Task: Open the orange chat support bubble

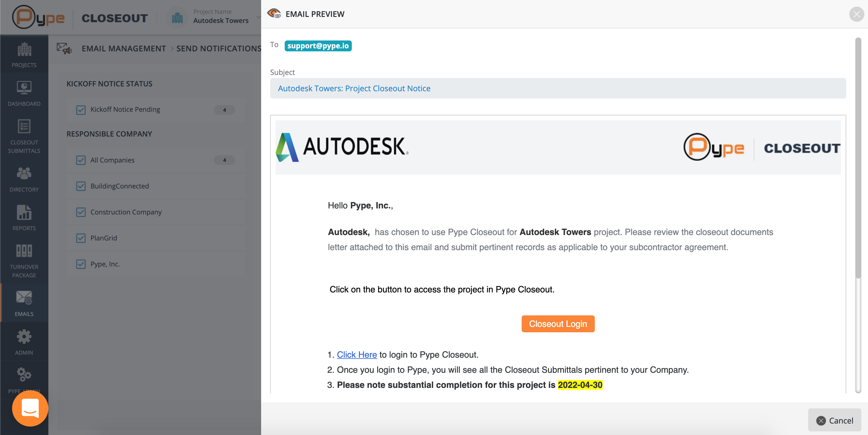Action: coord(30,408)
